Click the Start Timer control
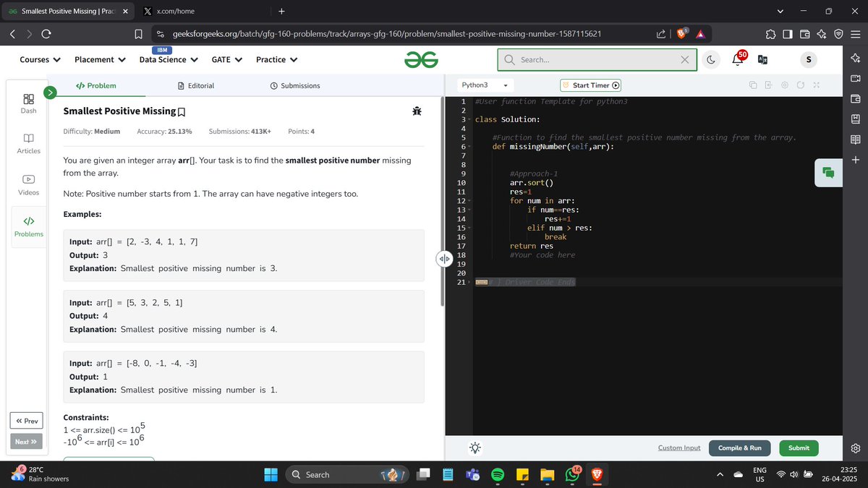The height and width of the screenshot is (488, 868). tap(590, 85)
